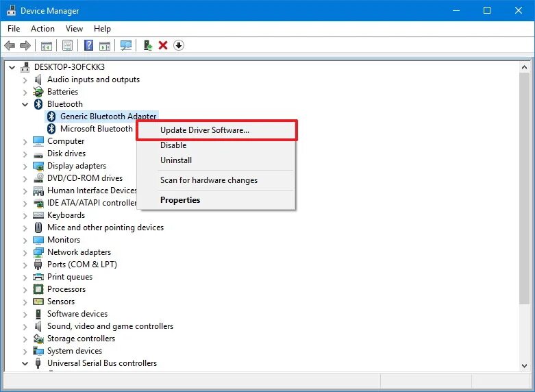Toggle the console tree pane icon

(46, 45)
